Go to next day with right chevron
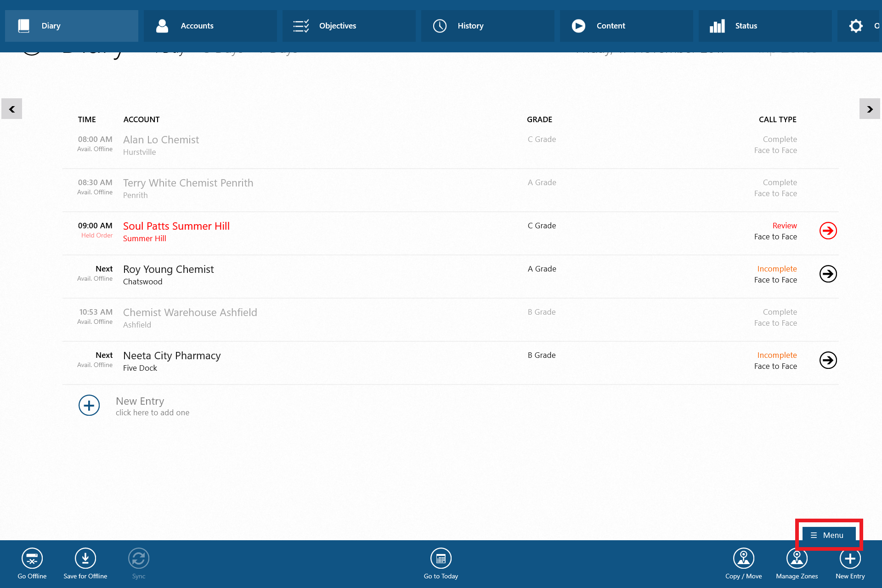 click(x=870, y=109)
